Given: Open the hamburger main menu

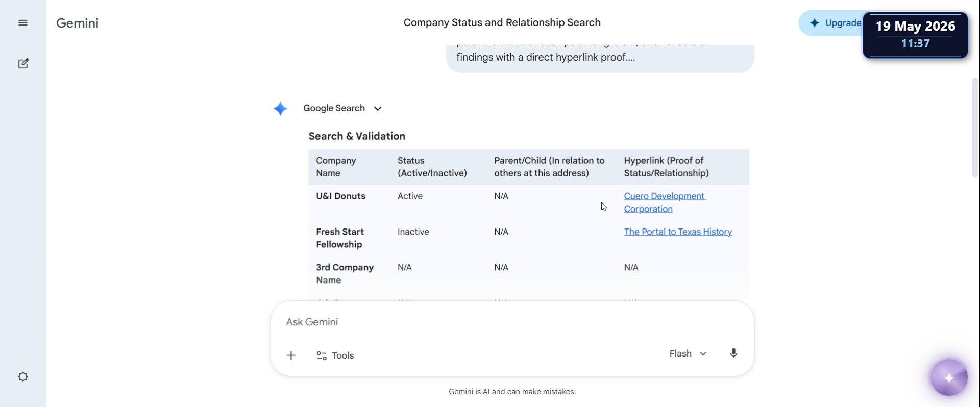Looking at the screenshot, I should [23, 23].
